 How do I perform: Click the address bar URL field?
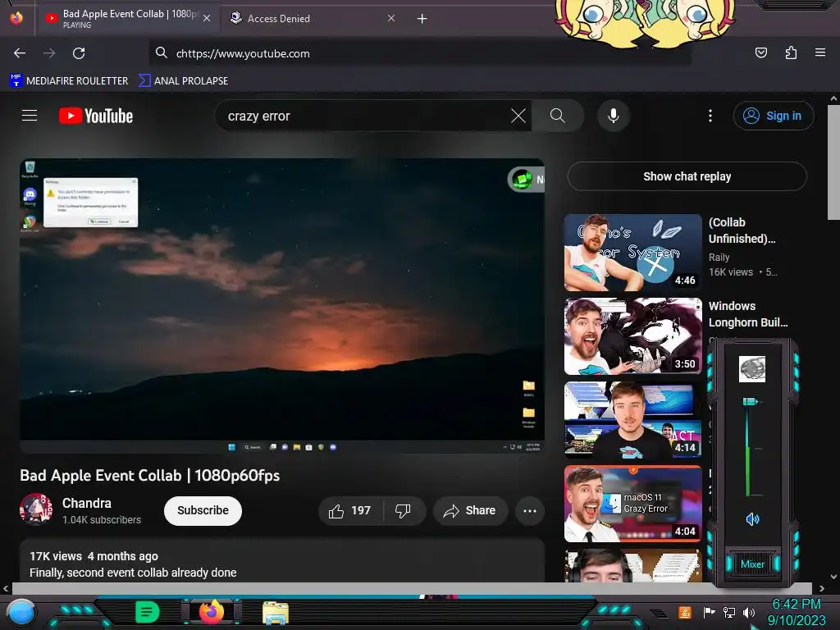pyautogui.click(x=420, y=53)
